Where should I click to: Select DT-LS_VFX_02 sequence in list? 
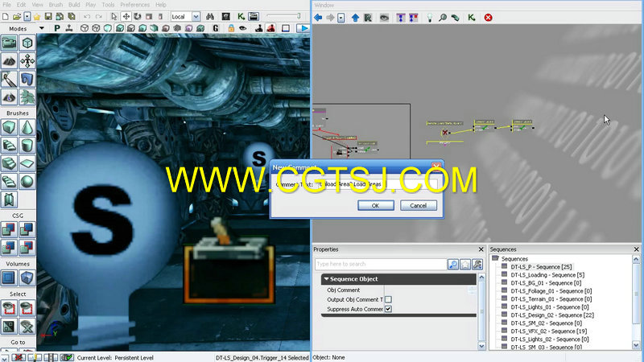pyautogui.click(x=549, y=331)
